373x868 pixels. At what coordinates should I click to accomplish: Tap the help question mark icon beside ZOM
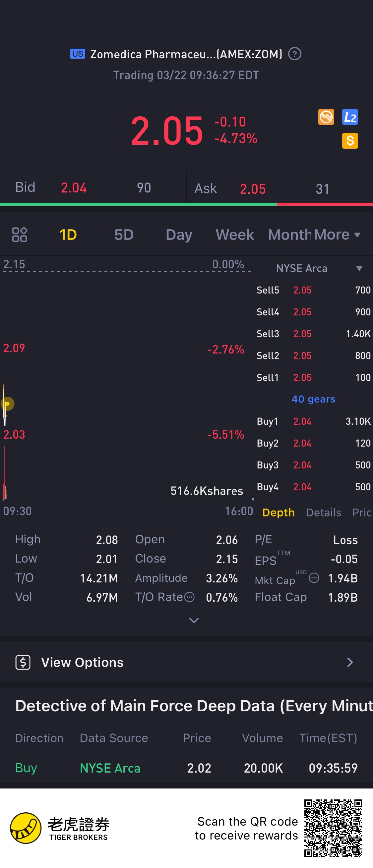click(294, 54)
